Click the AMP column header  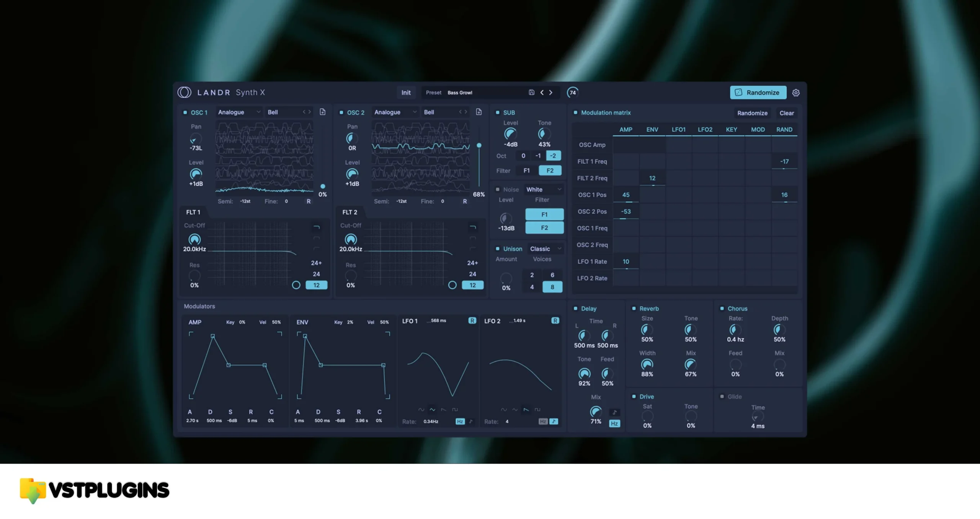click(626, 130)
